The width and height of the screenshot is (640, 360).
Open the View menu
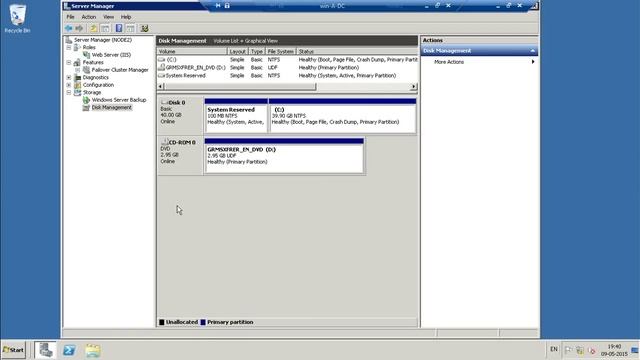[108, 17]
